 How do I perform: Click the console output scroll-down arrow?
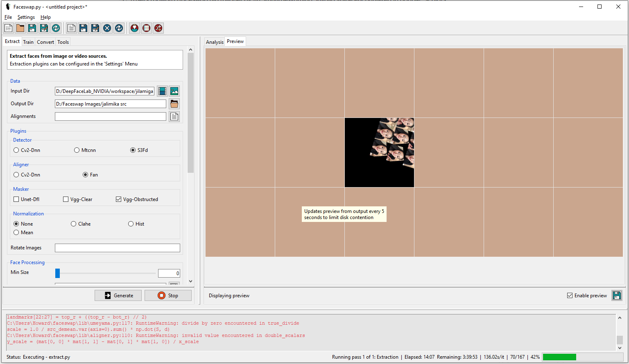point(620,348)
